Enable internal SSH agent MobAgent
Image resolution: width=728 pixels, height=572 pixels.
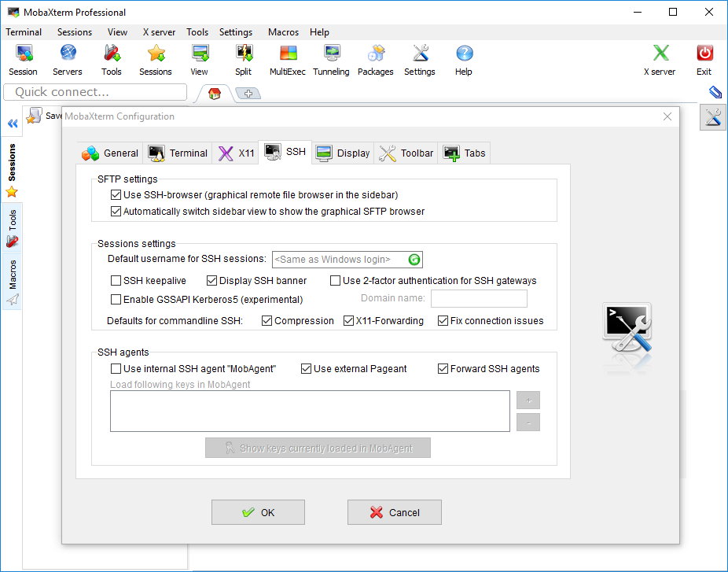click(x=116, y=369)
